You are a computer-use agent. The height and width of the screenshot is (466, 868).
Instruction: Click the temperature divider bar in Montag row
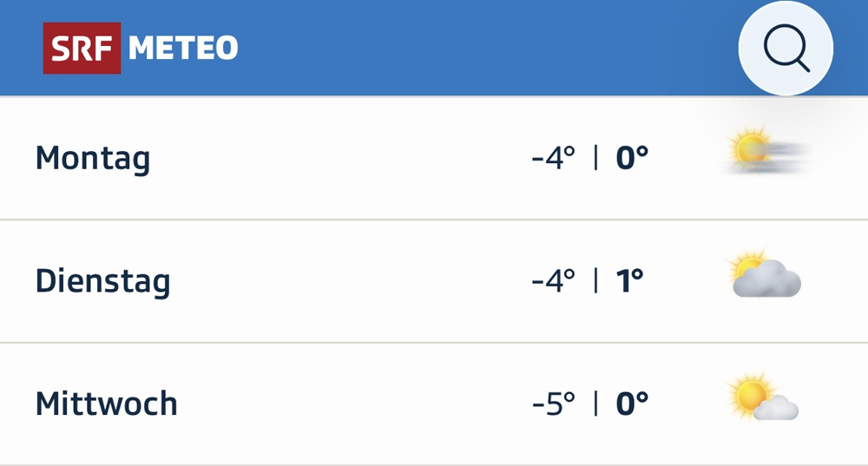pyautogui.click(x=595, y=159)
